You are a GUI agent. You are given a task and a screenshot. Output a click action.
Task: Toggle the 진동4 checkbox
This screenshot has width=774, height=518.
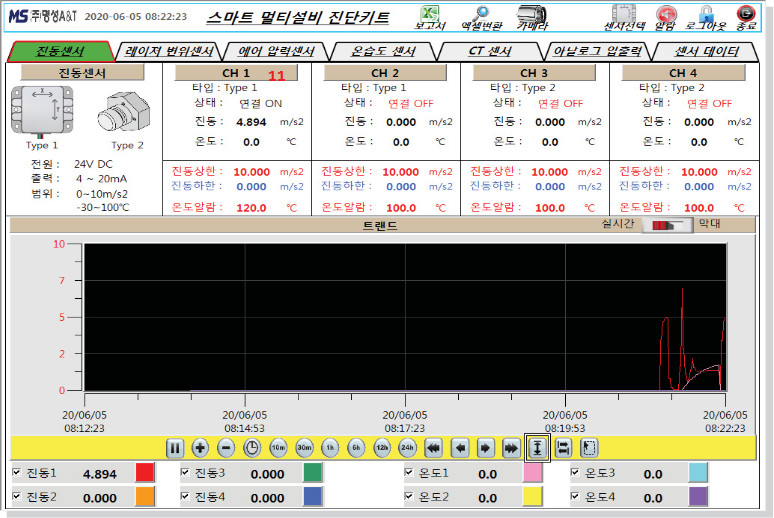click(185, 496)
